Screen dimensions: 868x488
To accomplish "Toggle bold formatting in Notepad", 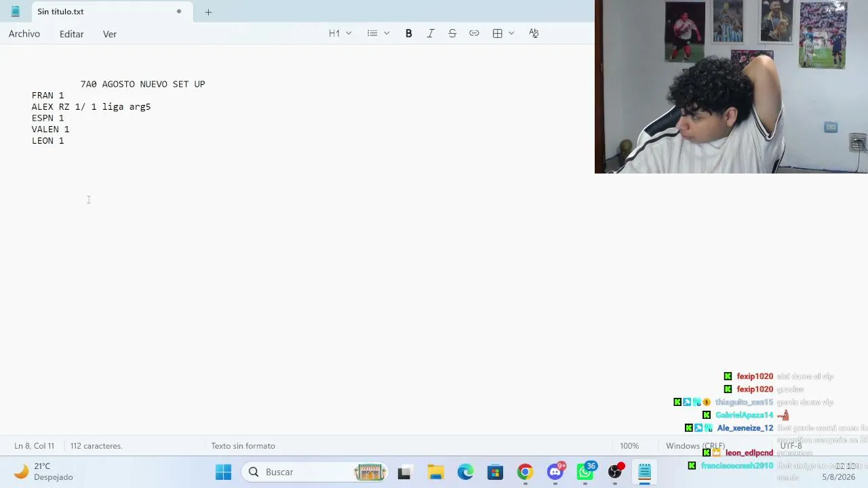I will click(408, 33).
